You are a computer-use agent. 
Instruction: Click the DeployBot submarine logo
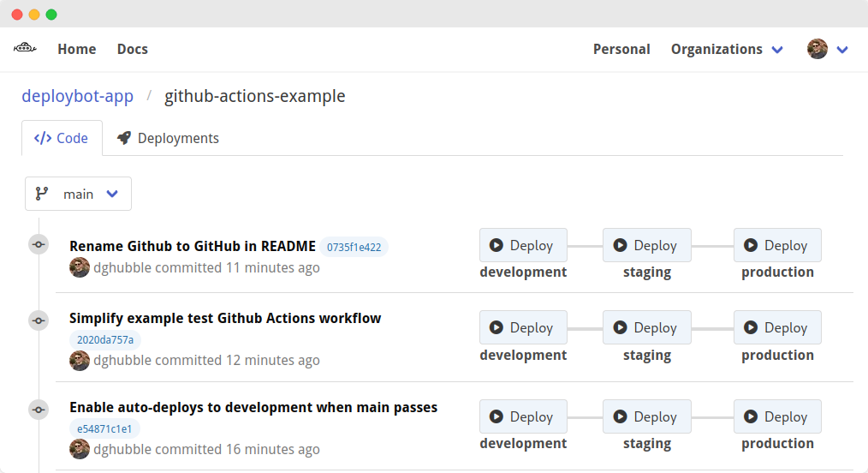click(x=25, y=48)
